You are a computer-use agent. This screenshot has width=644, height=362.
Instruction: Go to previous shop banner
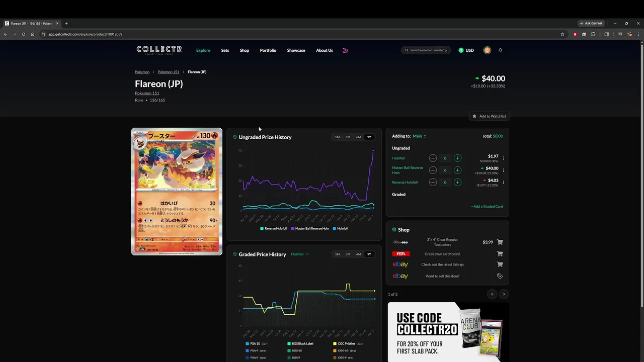492,294
